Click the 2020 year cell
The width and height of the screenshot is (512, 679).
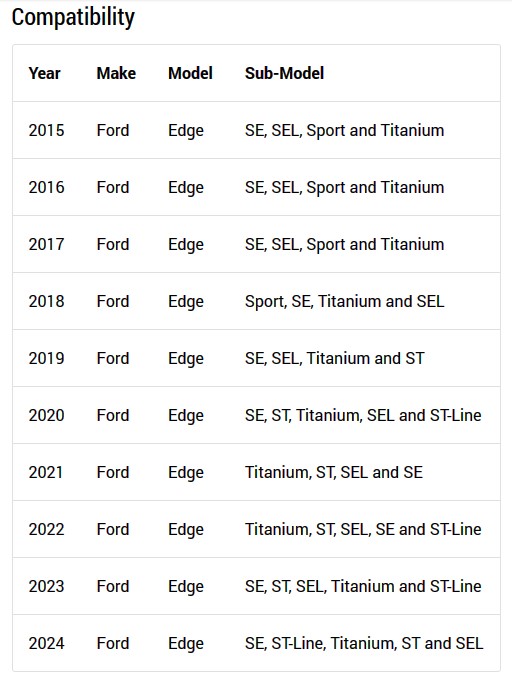(x=46, y=416)
